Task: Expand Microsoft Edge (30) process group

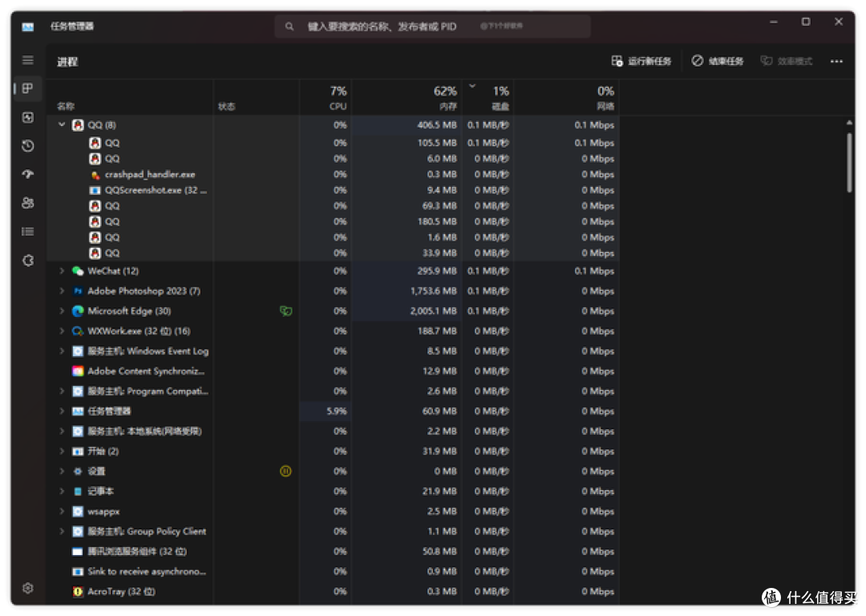Action: [62, 311]
